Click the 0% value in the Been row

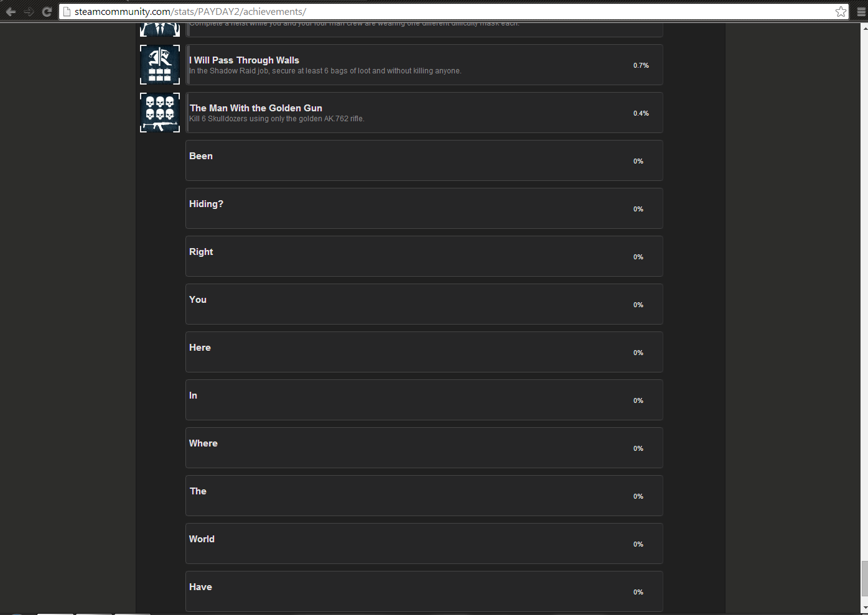[638, 161]
